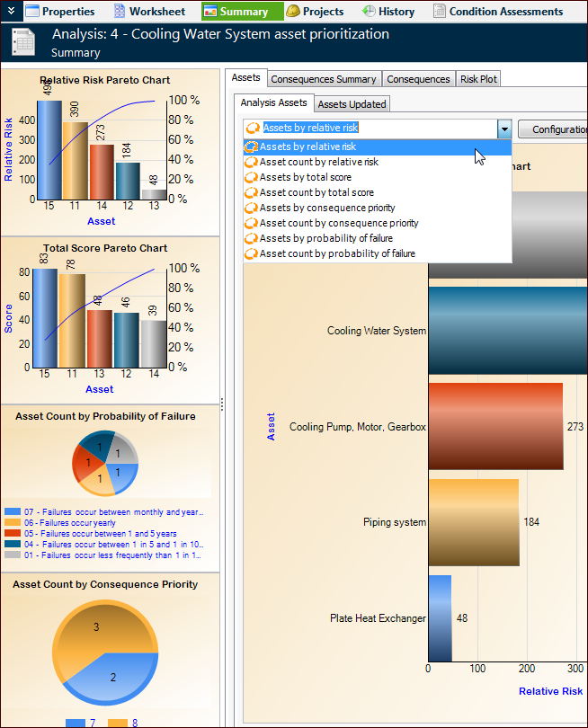The height and width of the screenshot is (728, 588).
Task: Click icon beside 'Asset count by consequence priority'
Action: [x=251, y=223]
